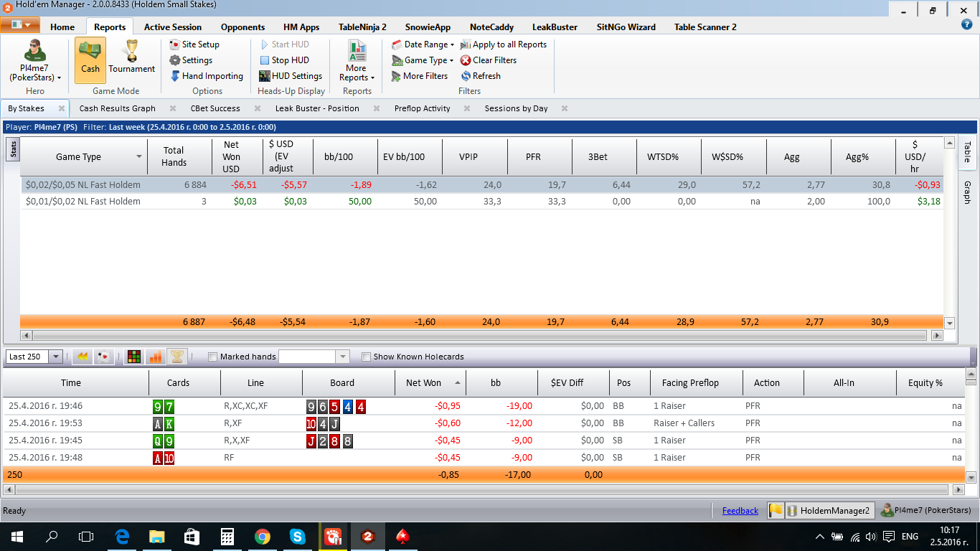Open the Game Type filter dropdown
Screen dimensions: 980x551
pyautogui.click(x=423, y=60)
